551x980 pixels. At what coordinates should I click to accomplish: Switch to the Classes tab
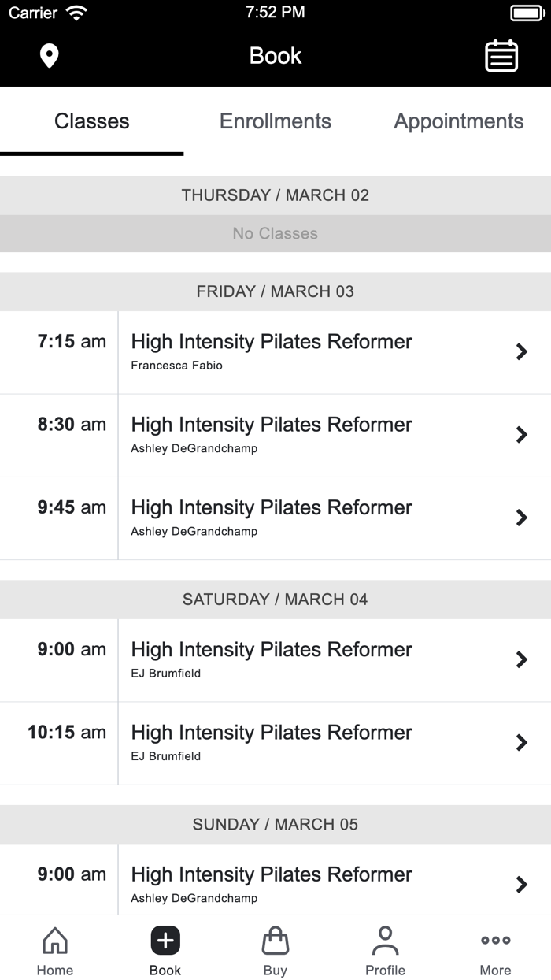[x=92, y=121]
